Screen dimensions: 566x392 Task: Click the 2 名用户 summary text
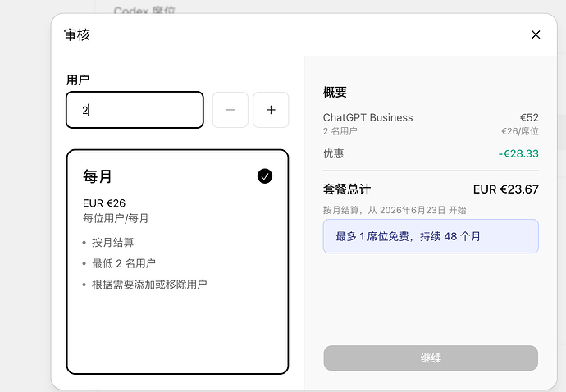point(340,131)
